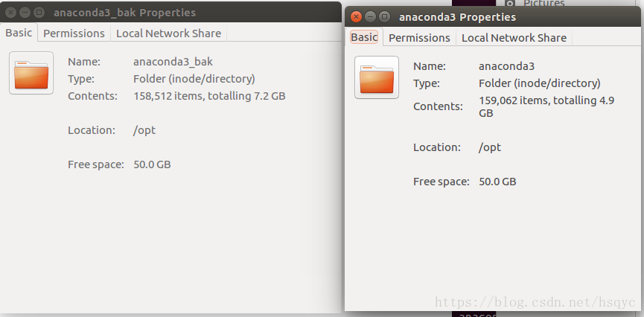Open Local Network Share tab in anaconda3 Properties
The height and width of the screenshot is (317, 644).
pyautogui.click(x=514, y=38)
